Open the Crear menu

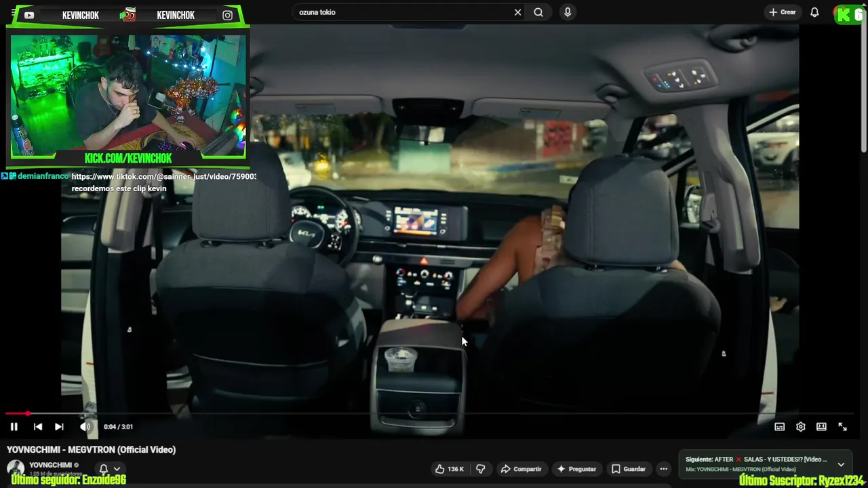click(x=783, y=12)
